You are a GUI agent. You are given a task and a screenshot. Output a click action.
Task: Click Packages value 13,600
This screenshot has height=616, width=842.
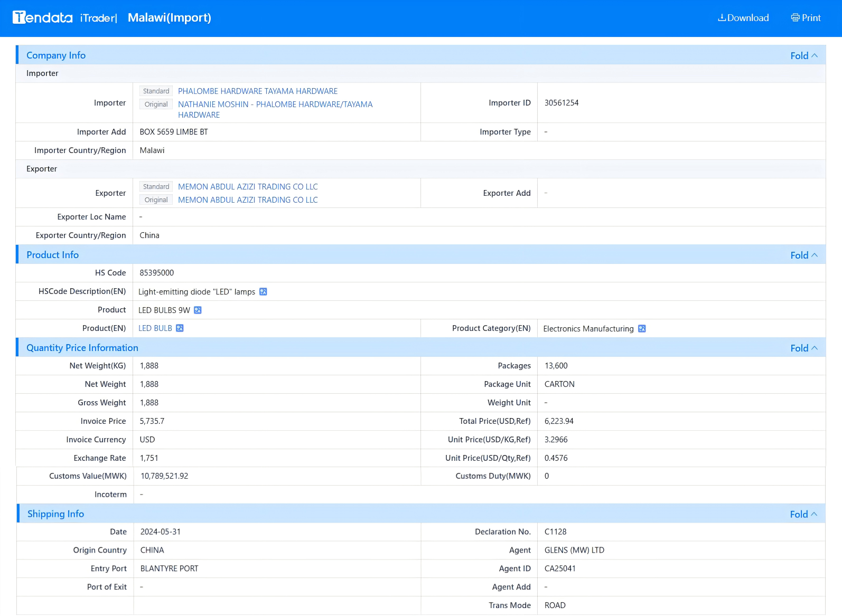tap(556, 366)
